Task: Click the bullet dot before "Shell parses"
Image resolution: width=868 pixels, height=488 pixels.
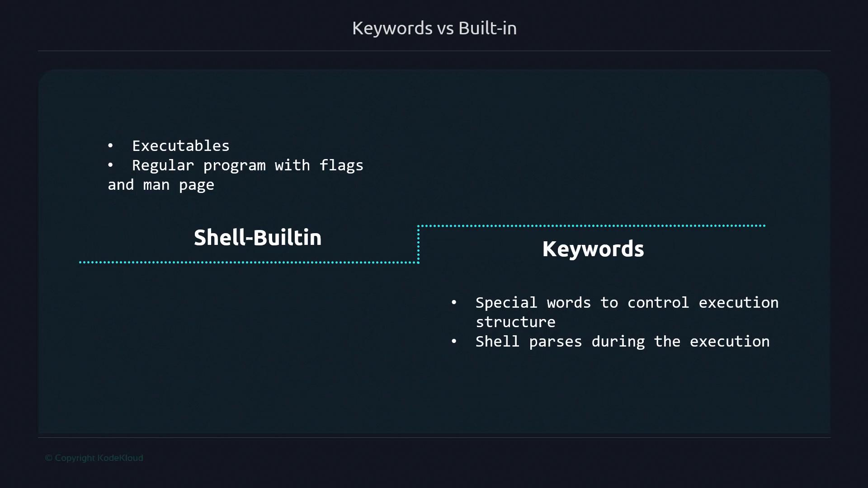Action: pyautogui.click(x=454, y=342)
